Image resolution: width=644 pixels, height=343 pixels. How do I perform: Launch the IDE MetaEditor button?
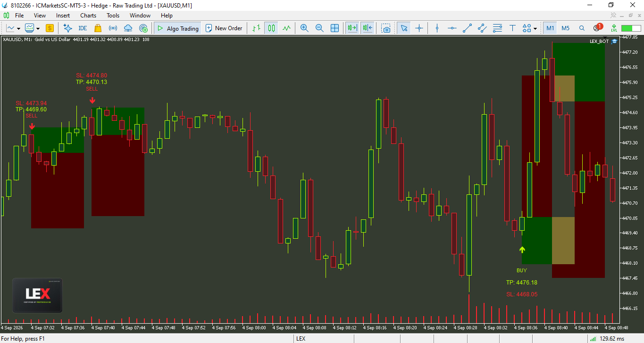[x=83, y=28]
